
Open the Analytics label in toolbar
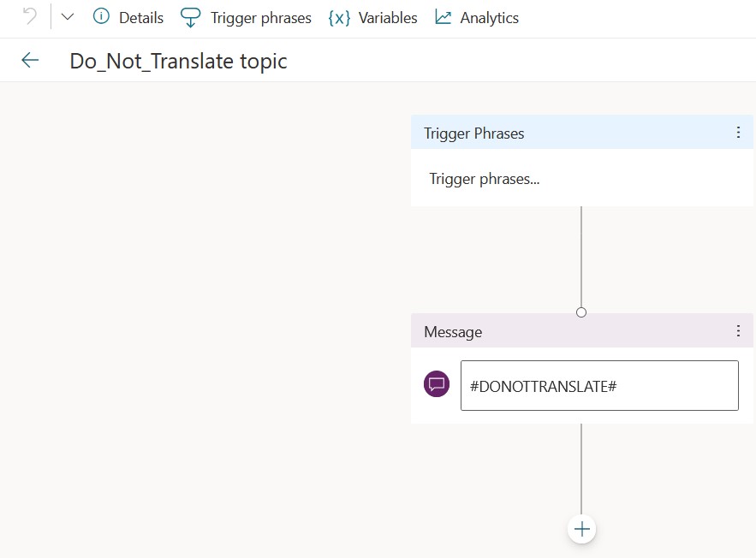click(x=489, y=18)
